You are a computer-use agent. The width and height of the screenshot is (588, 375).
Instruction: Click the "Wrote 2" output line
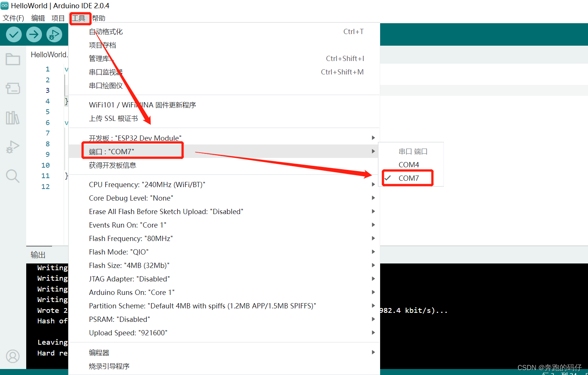[x=52, y=311]
